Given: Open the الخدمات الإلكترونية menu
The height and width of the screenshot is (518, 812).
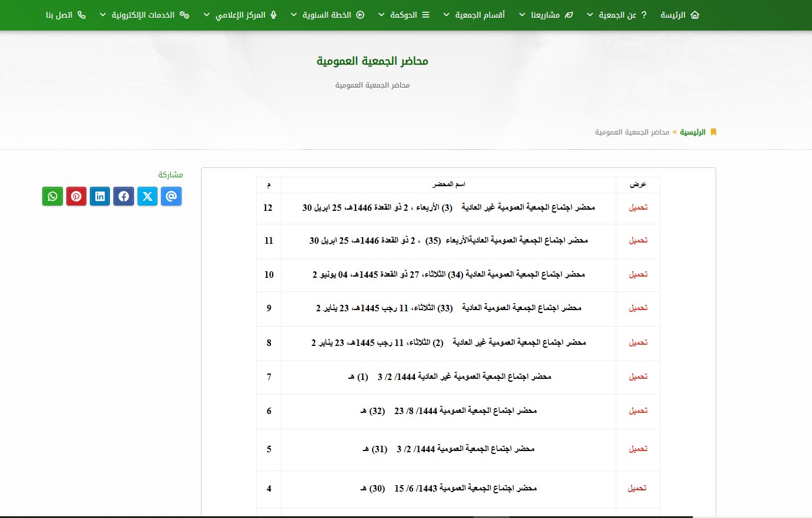Looking at the screenshot, I should coord(144,15).
